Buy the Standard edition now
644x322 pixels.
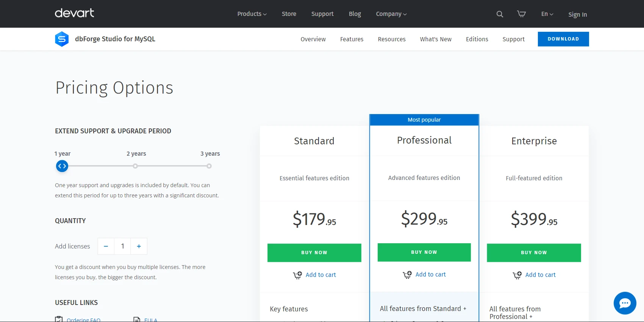click(314, 253)
